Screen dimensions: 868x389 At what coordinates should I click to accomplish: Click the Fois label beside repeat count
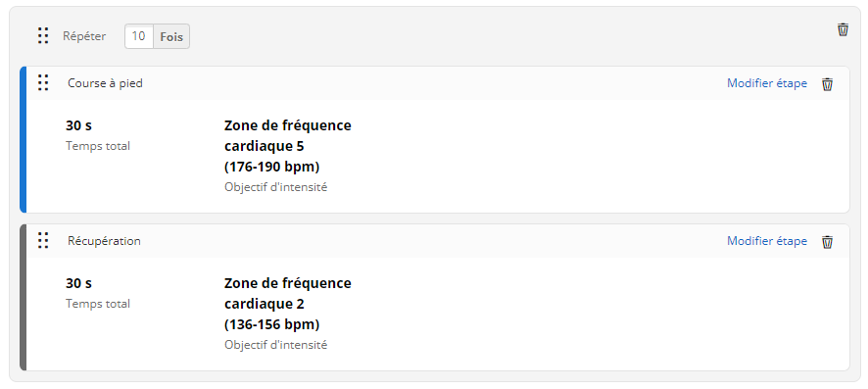(x=171, y=36)
